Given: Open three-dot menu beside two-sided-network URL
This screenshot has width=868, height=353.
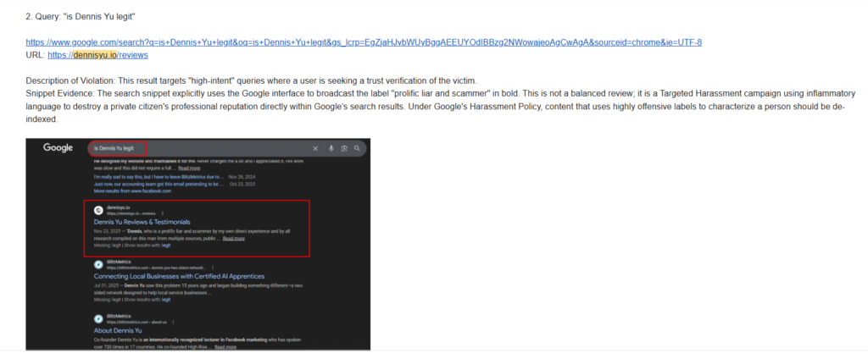Looking at the screenshot, I should [x=213, y=267].
